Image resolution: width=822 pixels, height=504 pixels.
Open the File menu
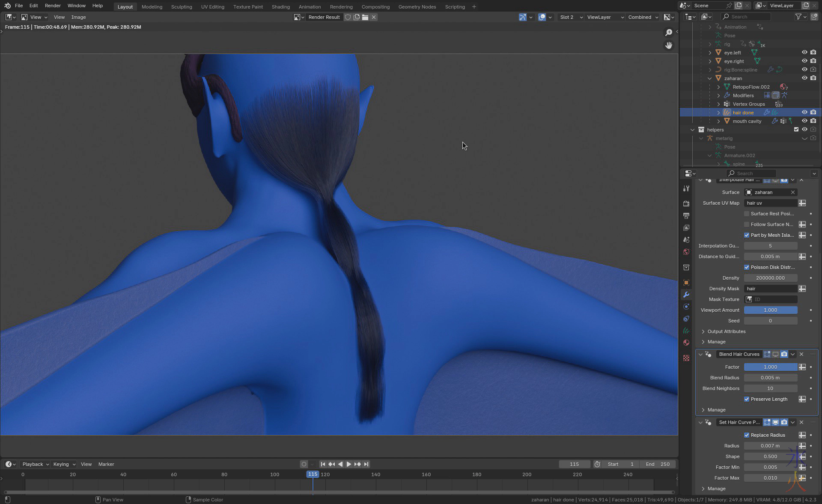click(x=19, y=6)
